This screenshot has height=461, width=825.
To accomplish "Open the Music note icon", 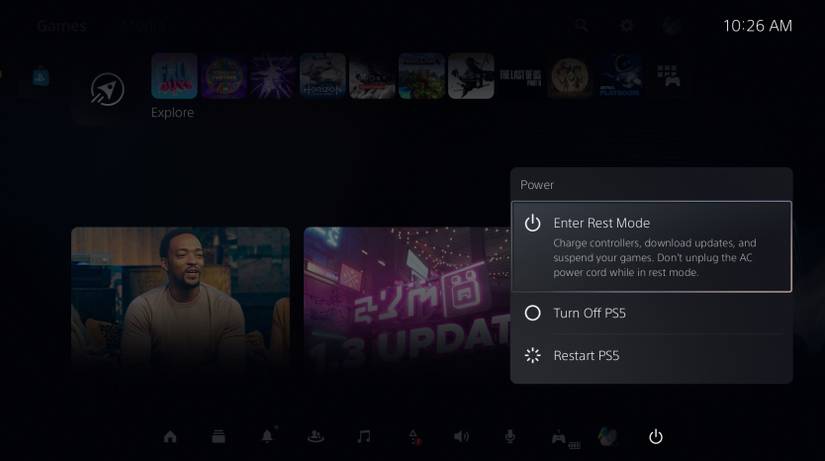I will pos(364,437).
